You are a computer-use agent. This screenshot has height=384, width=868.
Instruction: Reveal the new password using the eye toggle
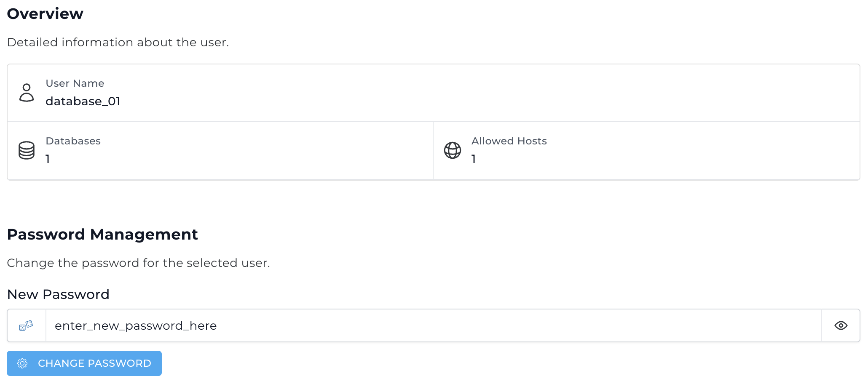(x=841, y=325)
